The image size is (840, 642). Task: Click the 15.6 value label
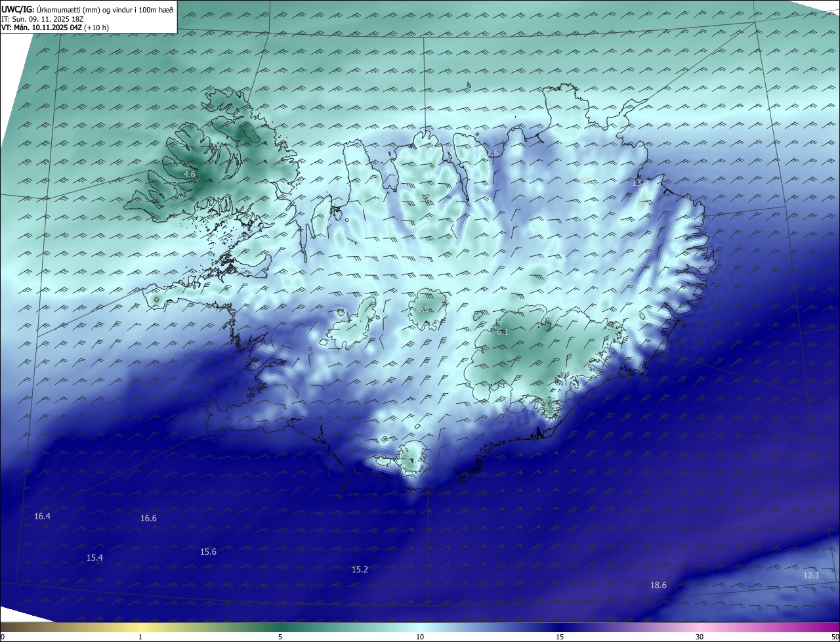tap(208, 552)
